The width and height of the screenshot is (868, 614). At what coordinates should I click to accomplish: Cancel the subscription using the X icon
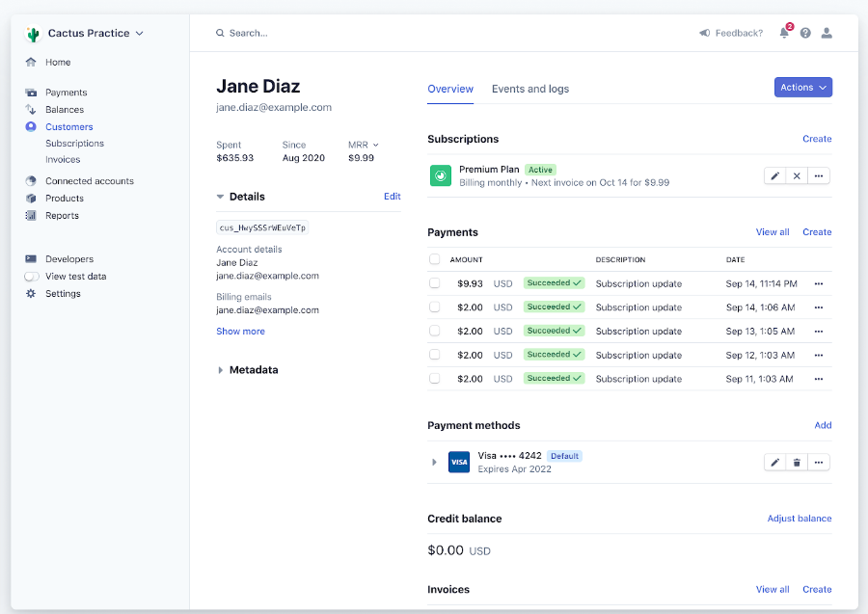point(796,175)
